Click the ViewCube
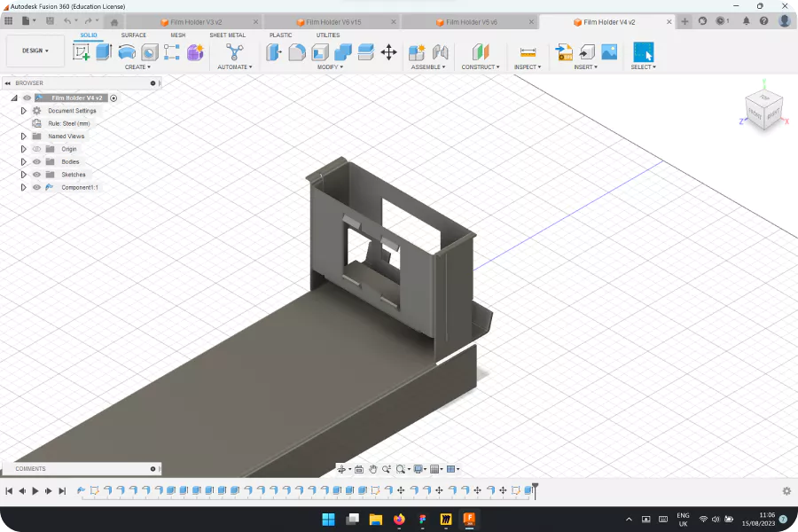This screenshot has width=798, height=532. tap(763, 111)
